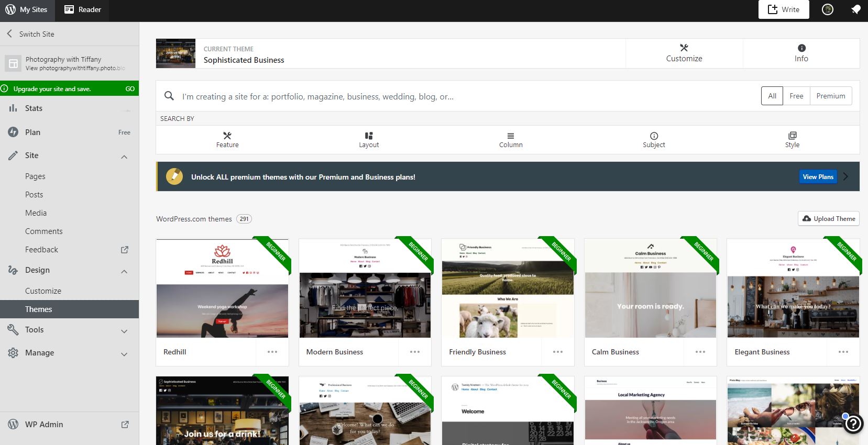Open the Redhill theme thumbnail
Screen dimensions: 868x445
point(222,288)
